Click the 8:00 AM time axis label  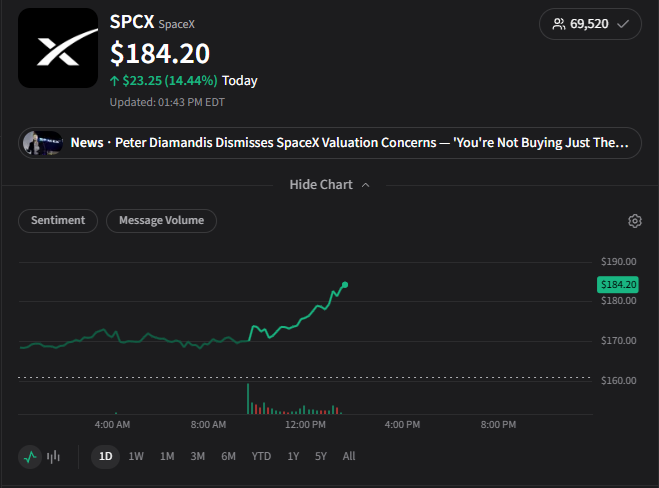click(208, 425)
